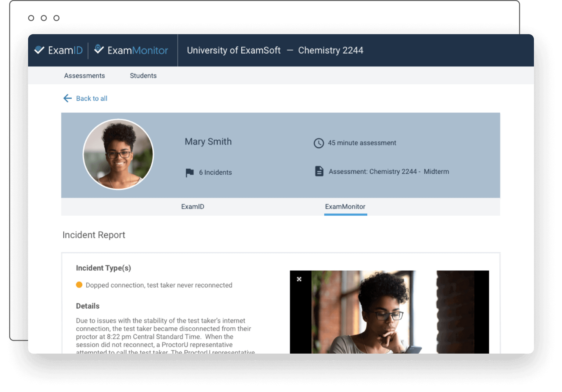Select the ExamMonitor tab
Screen dimensions: 562x392
click(345, 207)
